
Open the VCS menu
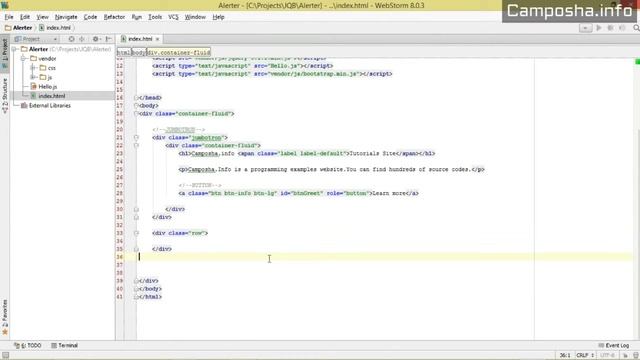point(173,17)
